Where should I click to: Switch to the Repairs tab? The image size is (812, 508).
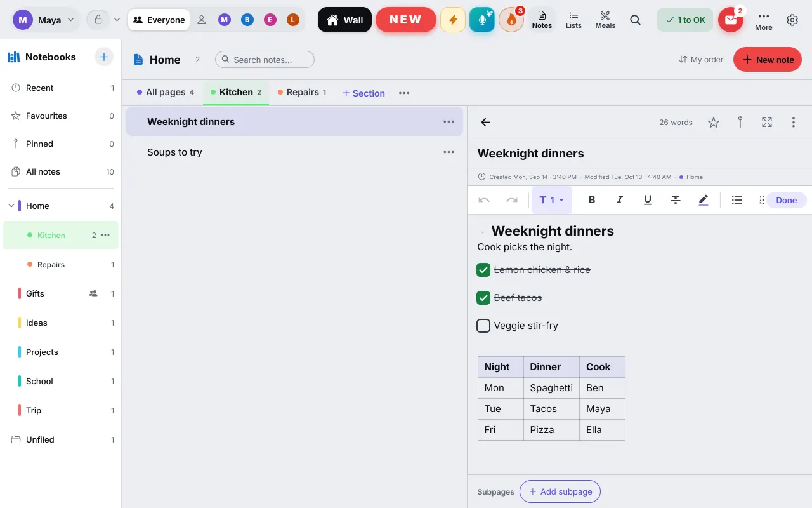302,92
